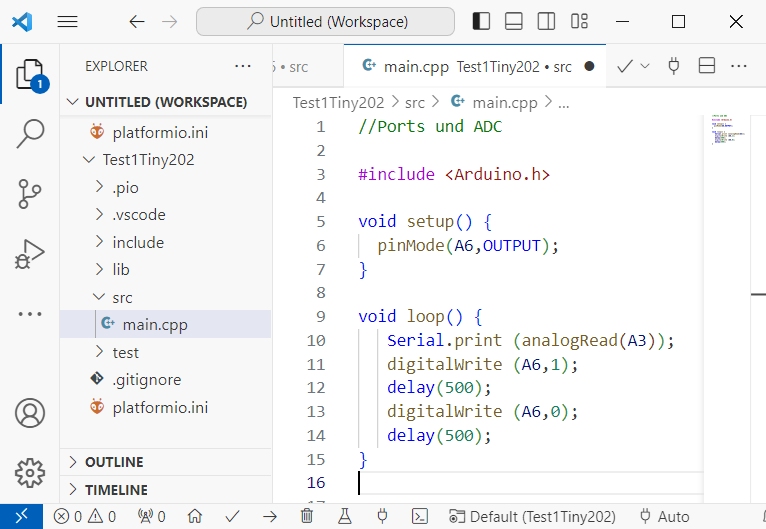Open Source Control view
Screen dimensions: 766x529
pos(30,194)
